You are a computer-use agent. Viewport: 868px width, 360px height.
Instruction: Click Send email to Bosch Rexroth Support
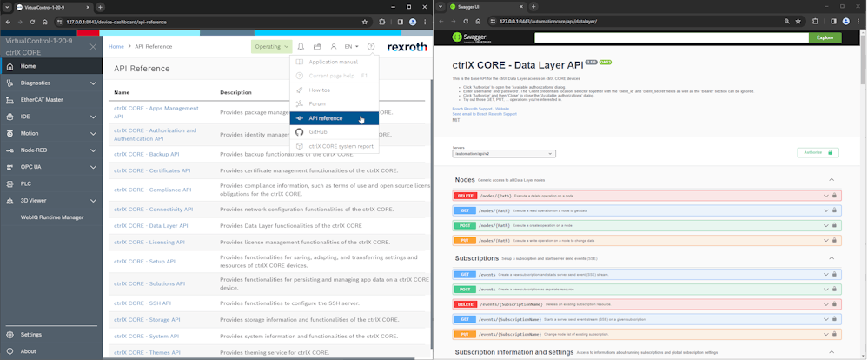click(484, 114)
